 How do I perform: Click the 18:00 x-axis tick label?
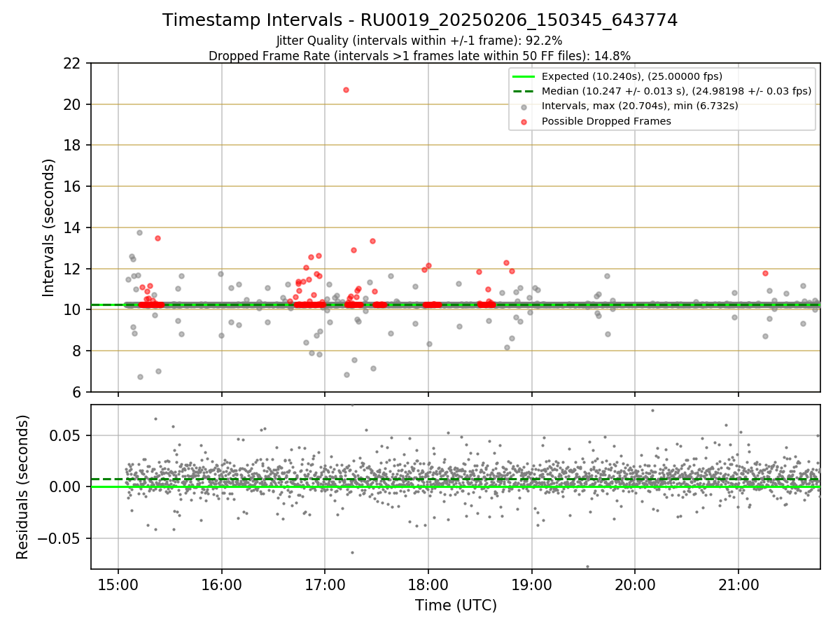[x=428, y=584]
